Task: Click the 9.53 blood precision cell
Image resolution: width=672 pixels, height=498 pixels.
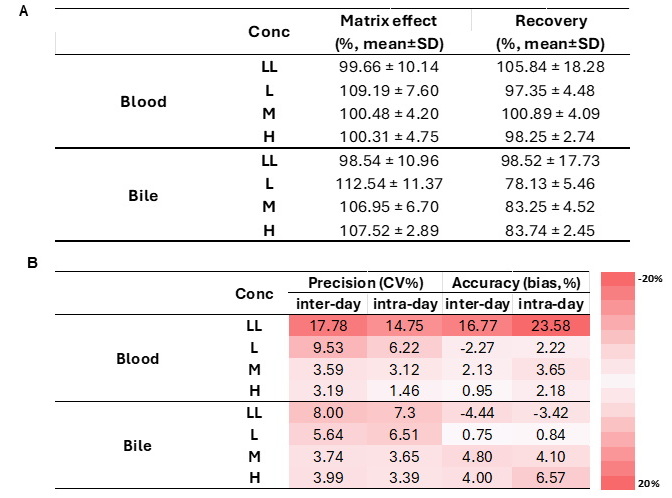Action: tap(328, 347)
